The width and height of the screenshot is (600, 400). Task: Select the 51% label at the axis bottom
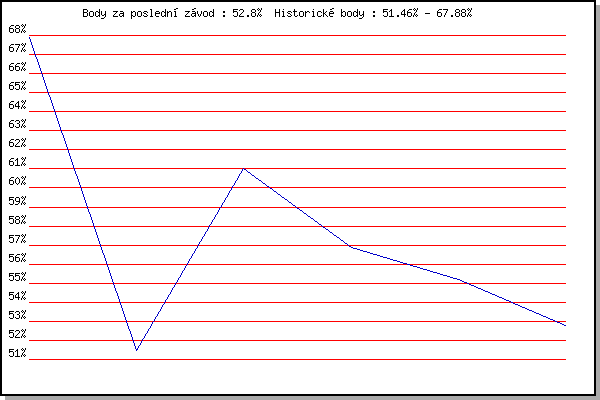click(17, 353)
